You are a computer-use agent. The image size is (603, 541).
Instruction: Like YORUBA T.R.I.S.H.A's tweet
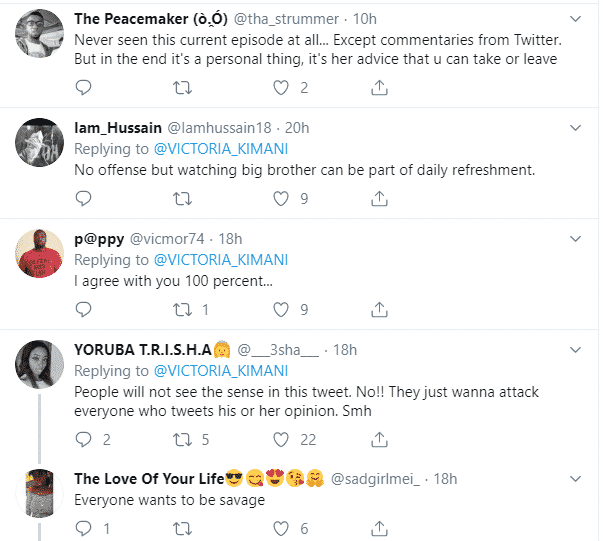pos(280,439)
